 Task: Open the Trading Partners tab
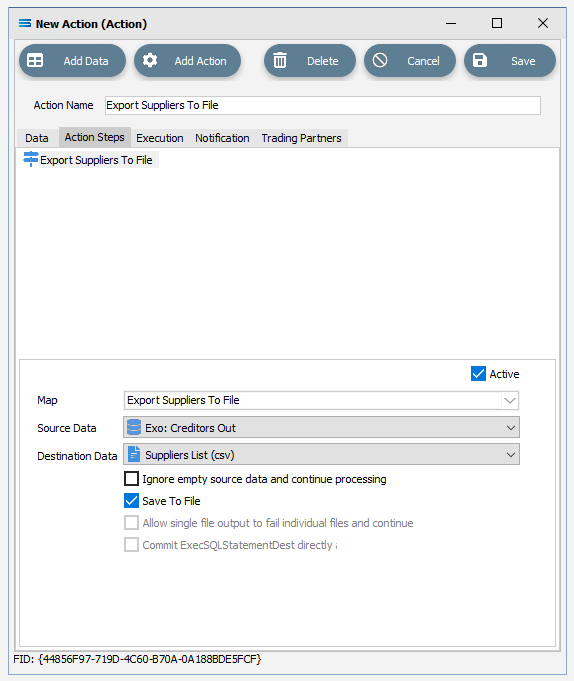click(x=301, y=138)
